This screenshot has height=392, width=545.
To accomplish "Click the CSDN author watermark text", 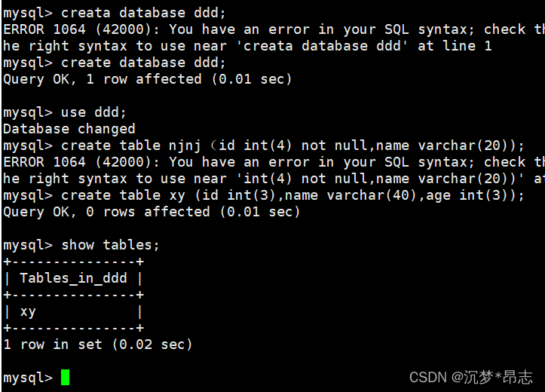I will 470,377.
